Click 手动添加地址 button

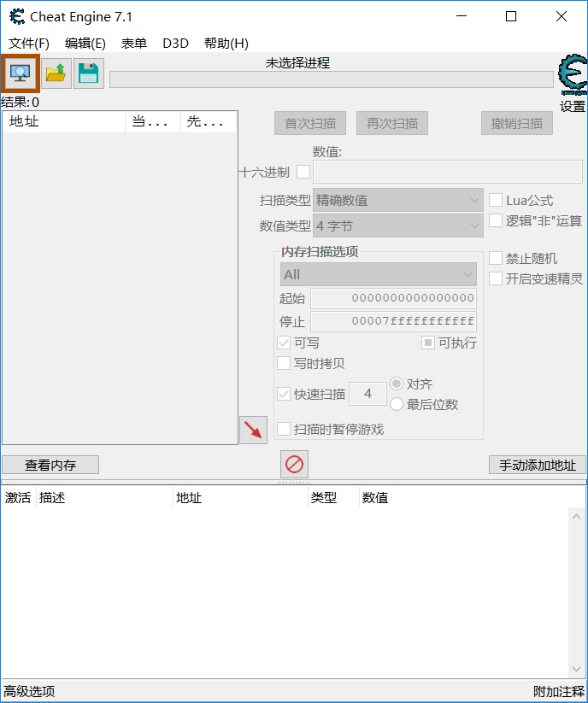(x=538, y=465)
